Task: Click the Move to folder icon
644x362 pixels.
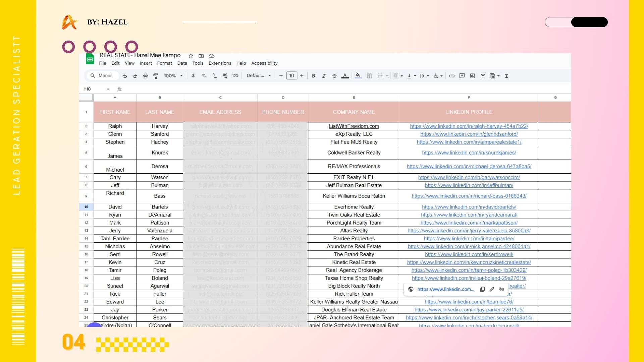Action: point(201,56)
